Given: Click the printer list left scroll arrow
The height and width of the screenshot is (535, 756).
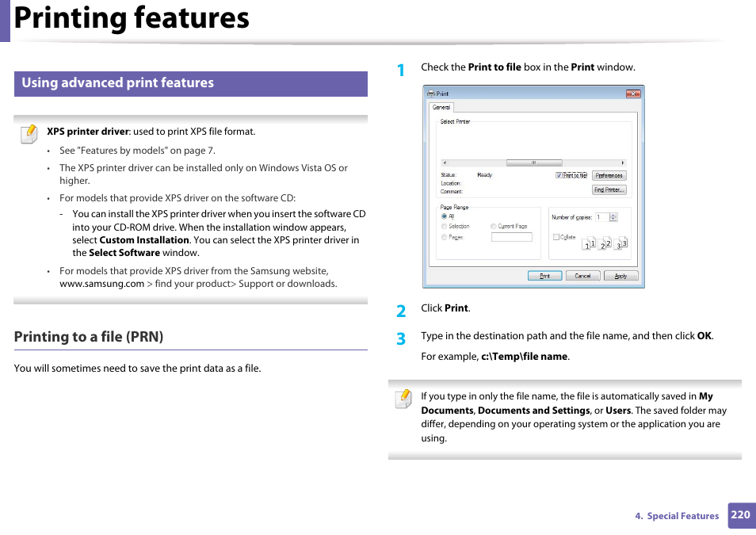Looking at the screenshot, I should click(445, 163).
